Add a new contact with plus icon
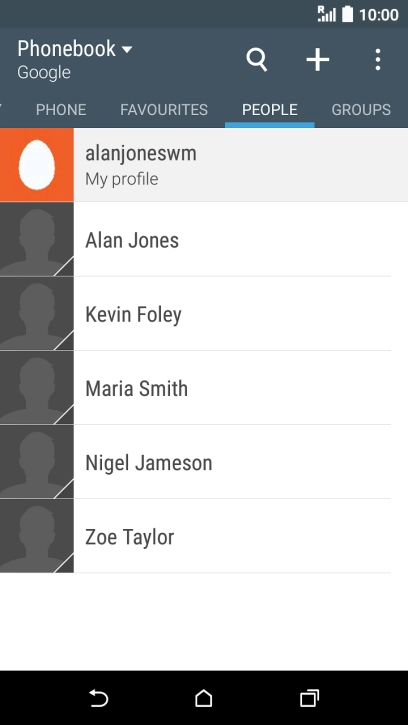 tap(318, 60)
